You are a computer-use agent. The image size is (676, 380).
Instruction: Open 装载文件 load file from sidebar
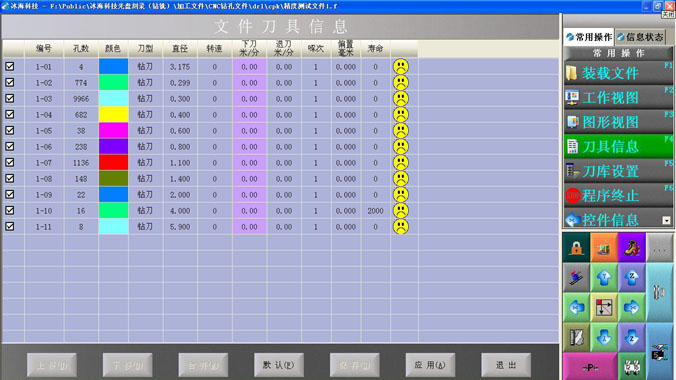[x=618, y=73]
